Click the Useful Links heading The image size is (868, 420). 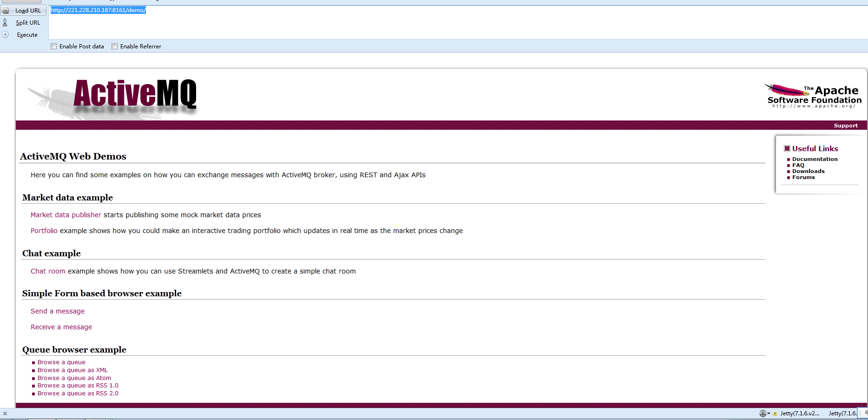click(x=815, y=148)
